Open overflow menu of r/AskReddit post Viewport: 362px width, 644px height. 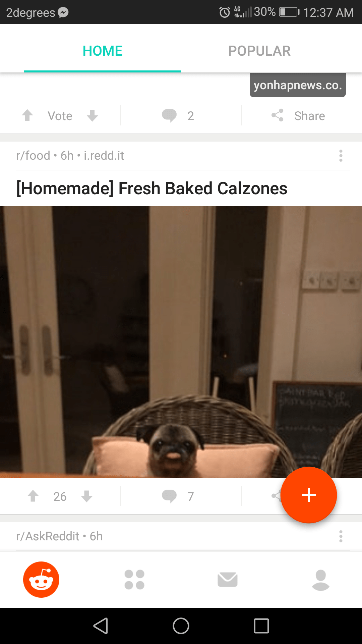pos(341,536)
